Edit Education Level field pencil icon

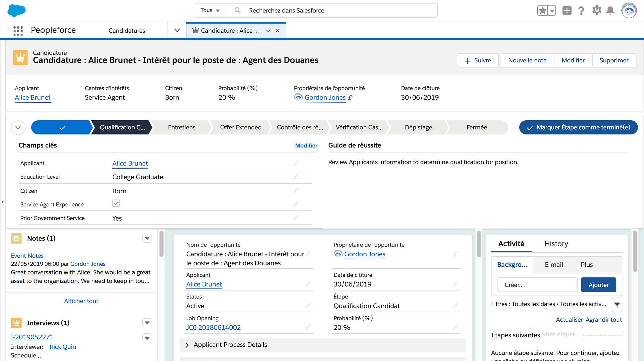(296, 177)
